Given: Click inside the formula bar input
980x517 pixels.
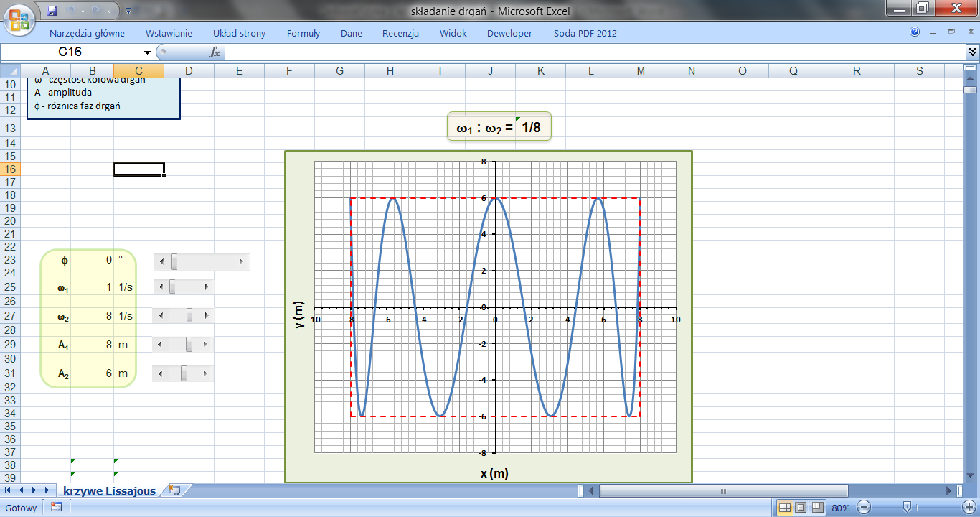Looking at the screenshot, I should (x=595, y=52).
